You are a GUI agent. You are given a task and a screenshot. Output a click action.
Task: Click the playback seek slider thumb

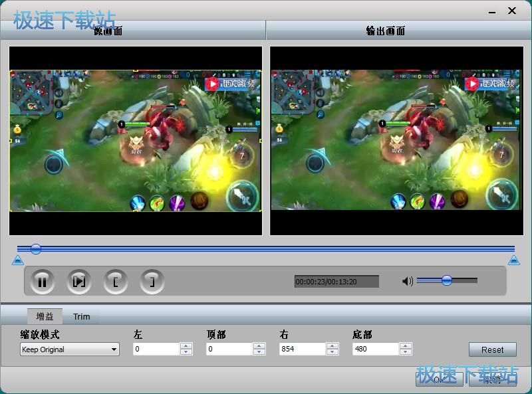[36, 249]
